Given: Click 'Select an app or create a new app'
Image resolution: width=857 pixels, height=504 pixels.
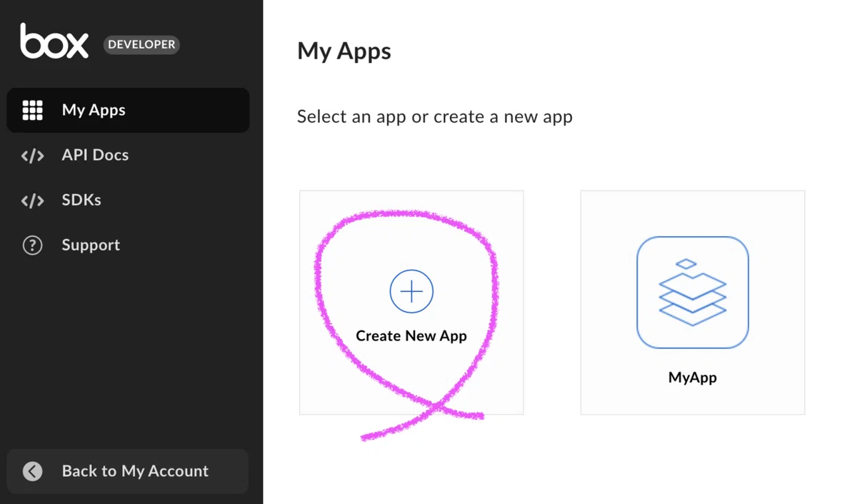Looking at the screenshot, I should pos(435,116).
